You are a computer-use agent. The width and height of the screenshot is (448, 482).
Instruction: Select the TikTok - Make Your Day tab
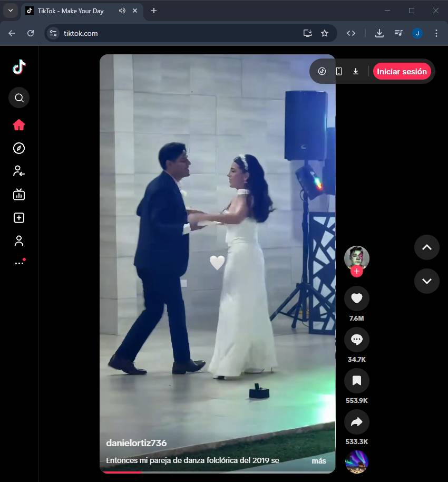[71, 11]
